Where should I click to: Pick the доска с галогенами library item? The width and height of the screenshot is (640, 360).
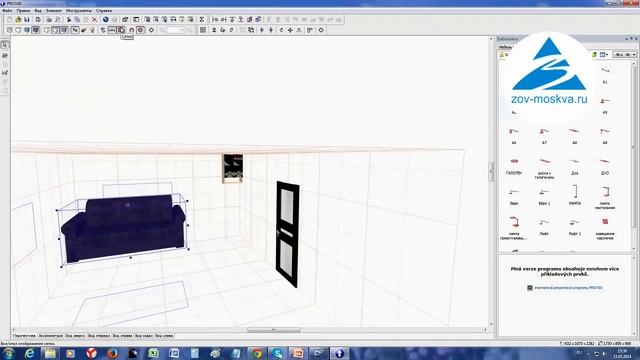[x=544, y=168]
